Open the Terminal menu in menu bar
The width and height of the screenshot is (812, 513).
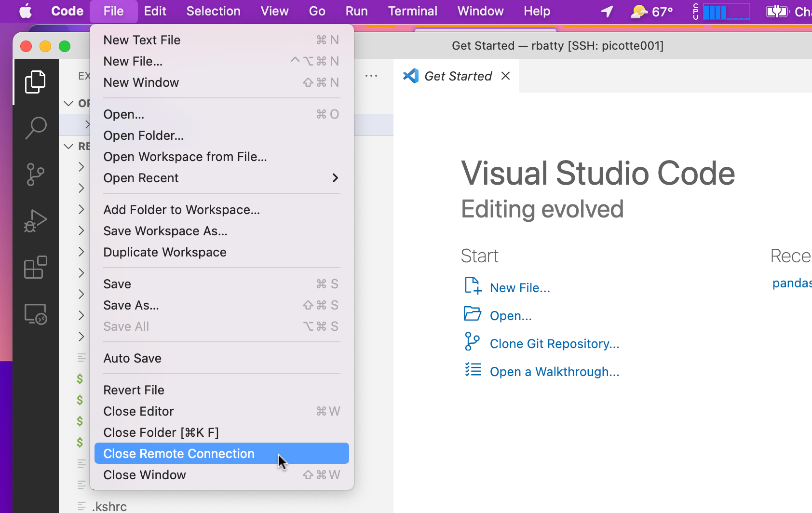point(412,11)
